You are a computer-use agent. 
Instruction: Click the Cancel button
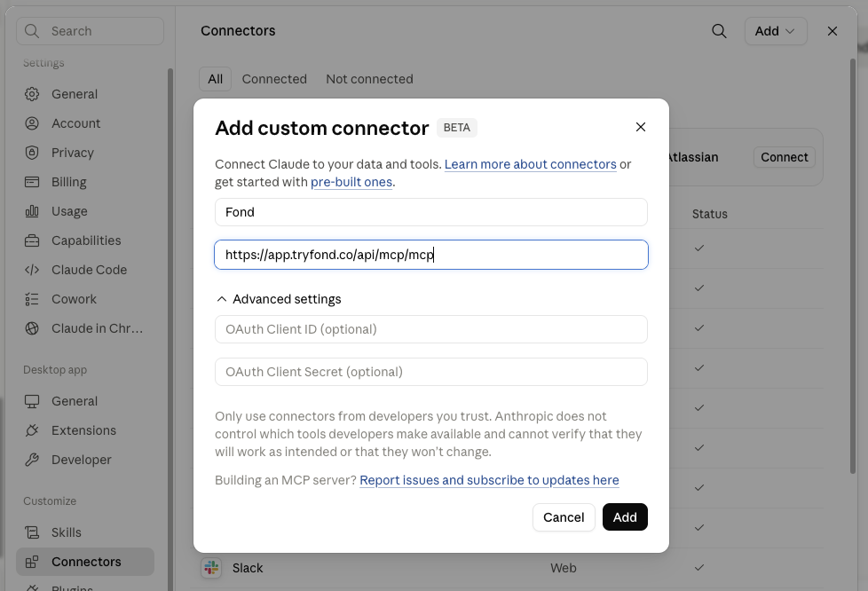(x=564, y=516)
